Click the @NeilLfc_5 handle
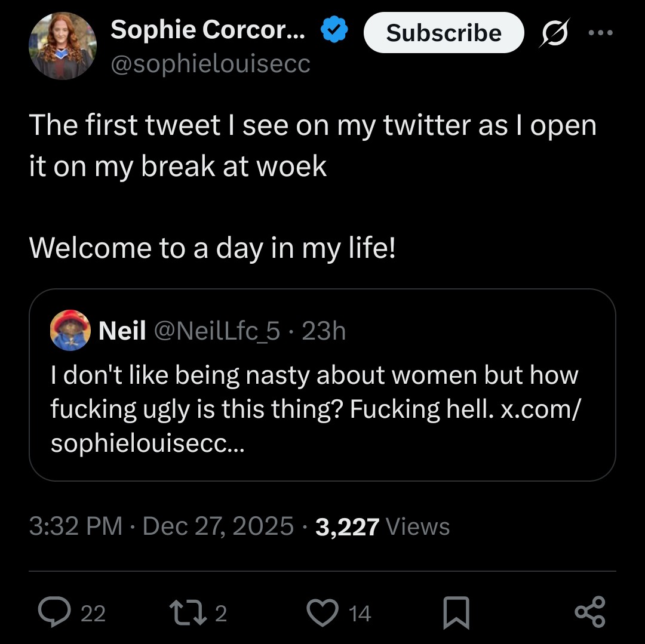 point(217,331)
